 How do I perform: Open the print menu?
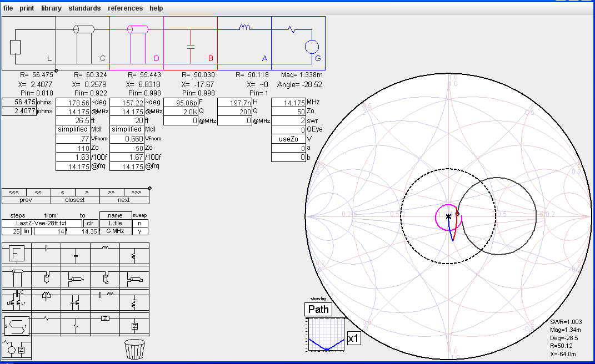click(x=27, y=8)
